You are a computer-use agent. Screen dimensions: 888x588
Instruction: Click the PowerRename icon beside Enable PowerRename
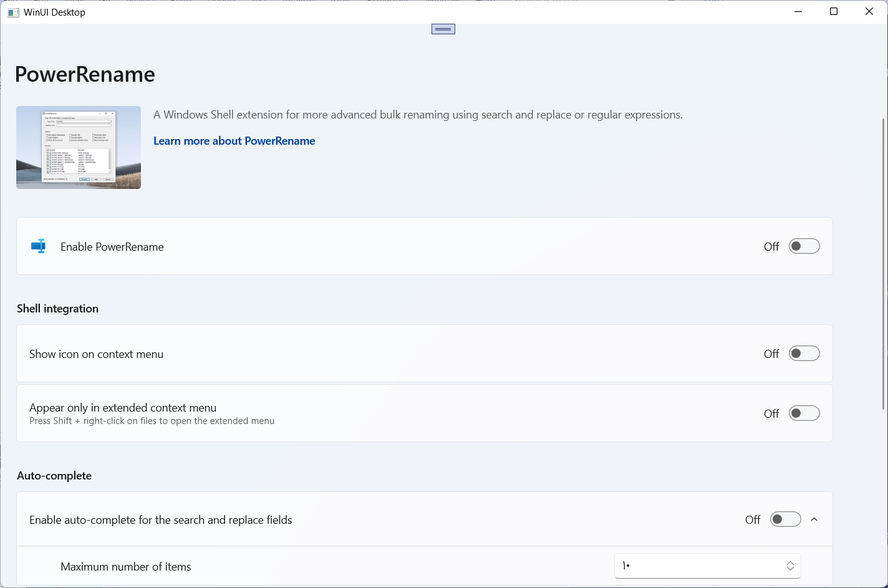click(39, 246)
